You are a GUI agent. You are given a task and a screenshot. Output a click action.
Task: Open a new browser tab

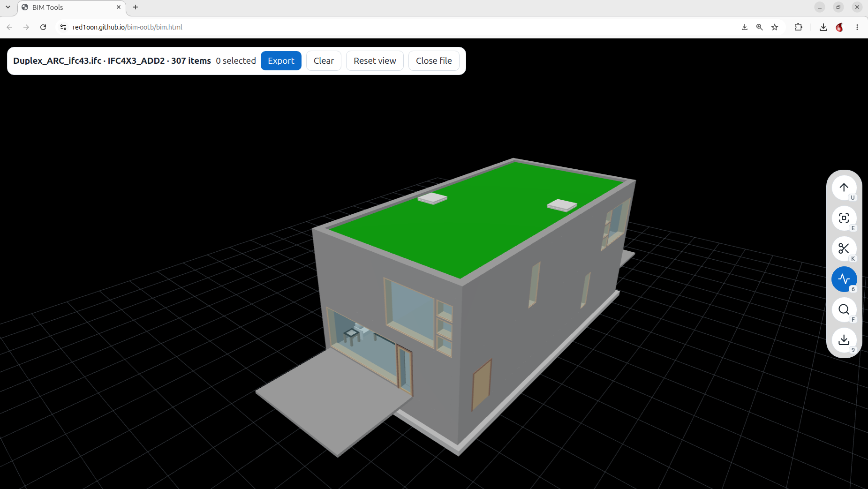(x=136, y=7)
